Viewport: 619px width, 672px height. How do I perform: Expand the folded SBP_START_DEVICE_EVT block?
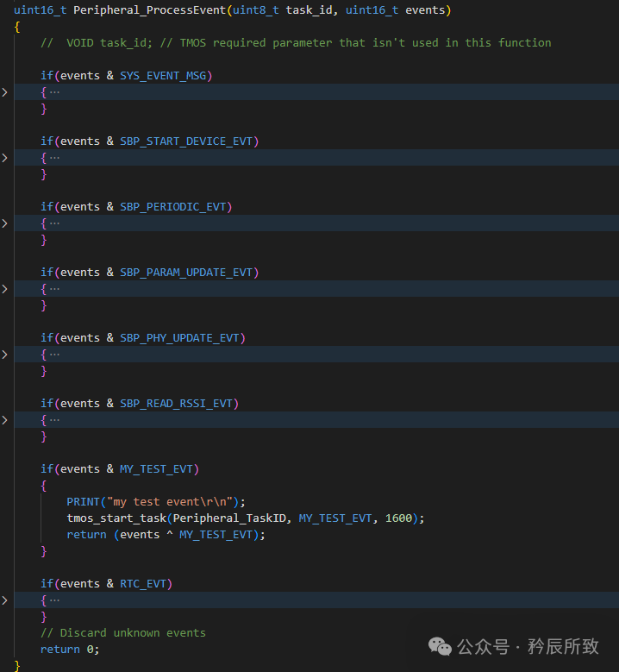4,158
